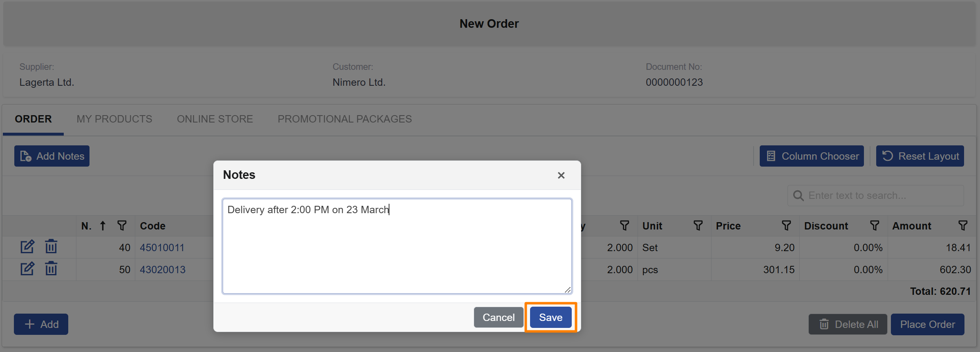Toggle sort order on the N. column
Screen dimensions: 980x352
point(103,225)
